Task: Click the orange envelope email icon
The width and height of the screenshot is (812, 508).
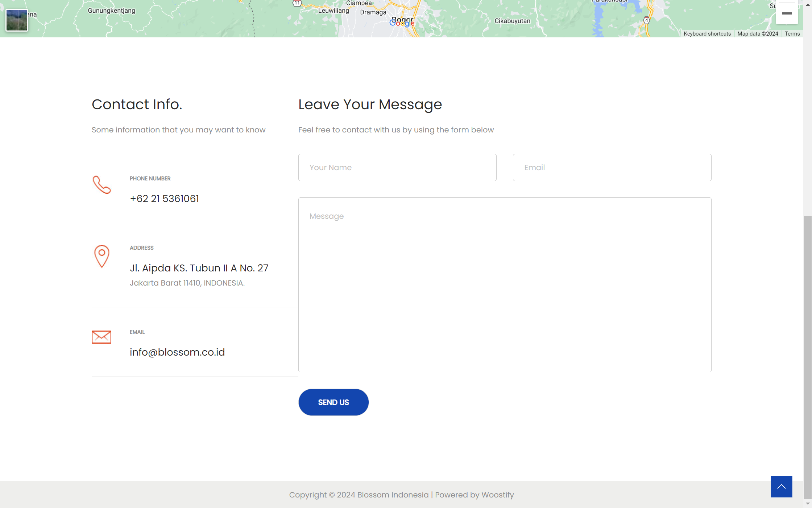Action: coord(101,337)
